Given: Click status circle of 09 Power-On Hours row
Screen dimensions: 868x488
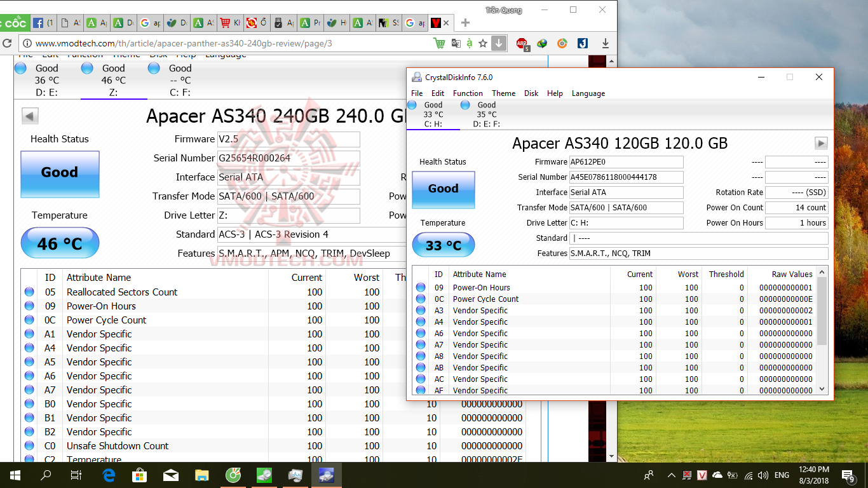Looking at the screenshot, I should point(420,288).
